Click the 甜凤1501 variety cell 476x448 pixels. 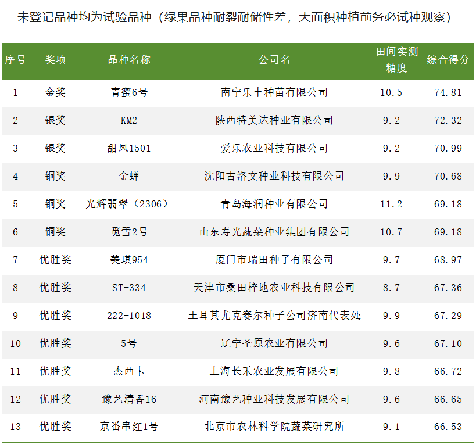tap(129, 148)
